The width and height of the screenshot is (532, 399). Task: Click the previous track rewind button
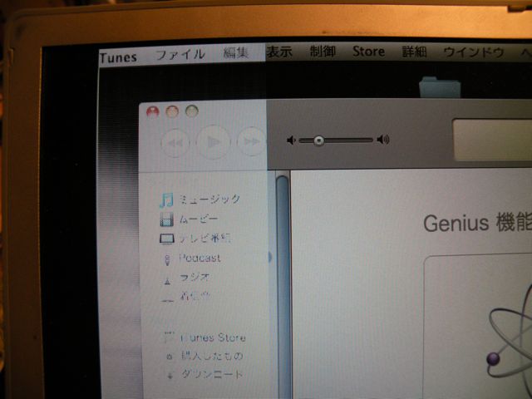pyautogui.click(x=175, y=143)
